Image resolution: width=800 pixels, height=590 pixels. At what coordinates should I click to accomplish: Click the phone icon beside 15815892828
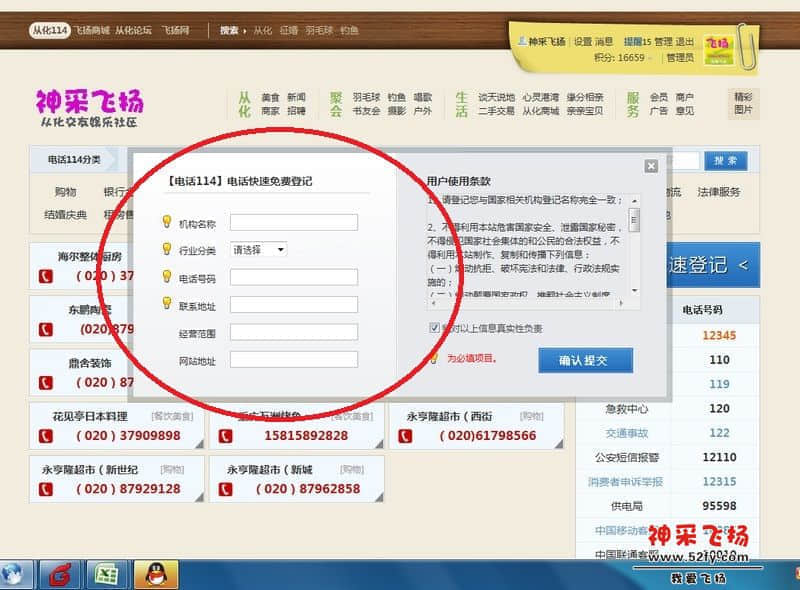pyautogui.click(x=225, y=436)
